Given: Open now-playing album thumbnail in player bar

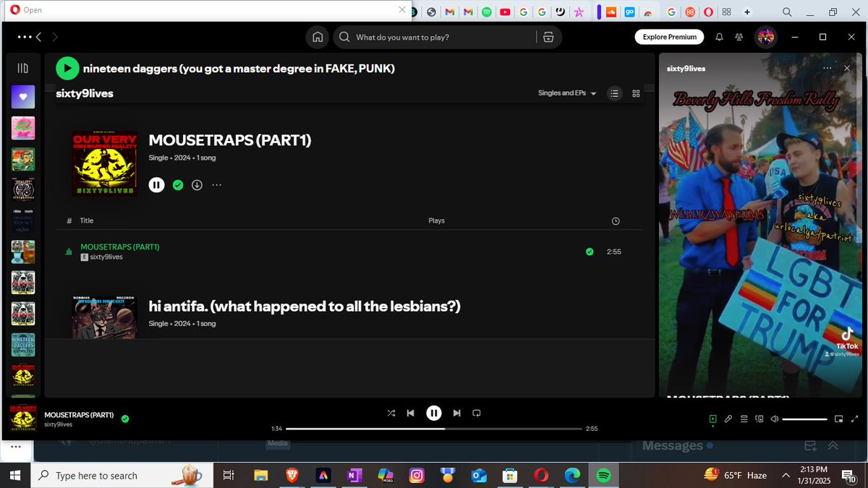Looking at the screenshot, I should (23, 419).
